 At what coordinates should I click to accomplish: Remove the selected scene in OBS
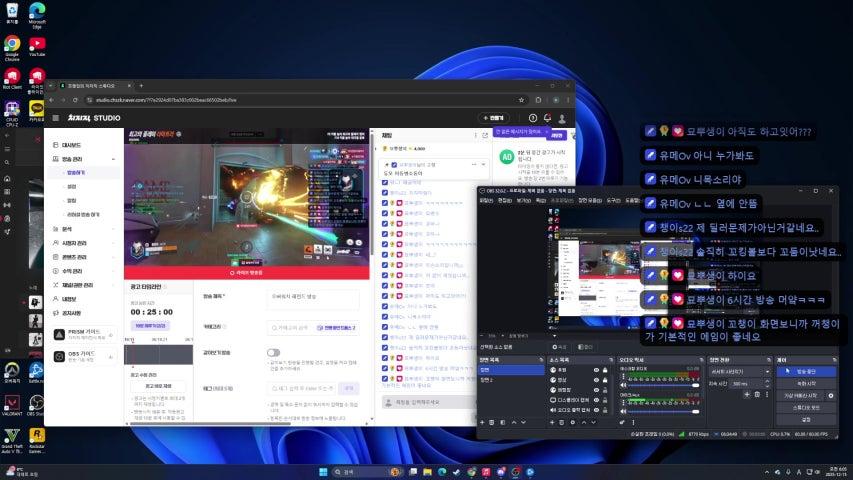coord(492,422)
